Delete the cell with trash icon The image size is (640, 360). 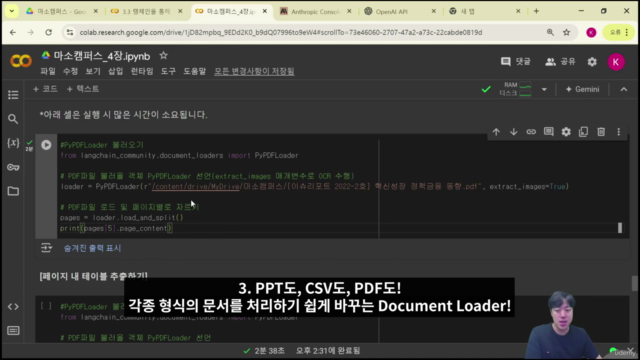click(x=601, y=132)
